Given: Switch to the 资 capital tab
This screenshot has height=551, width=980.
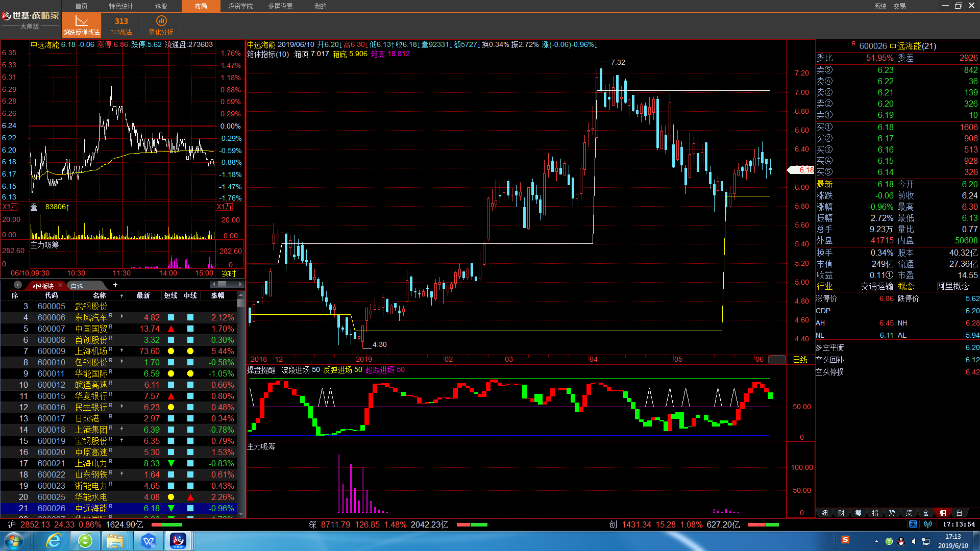Looking at the screenshot, I should click(909, 513).
